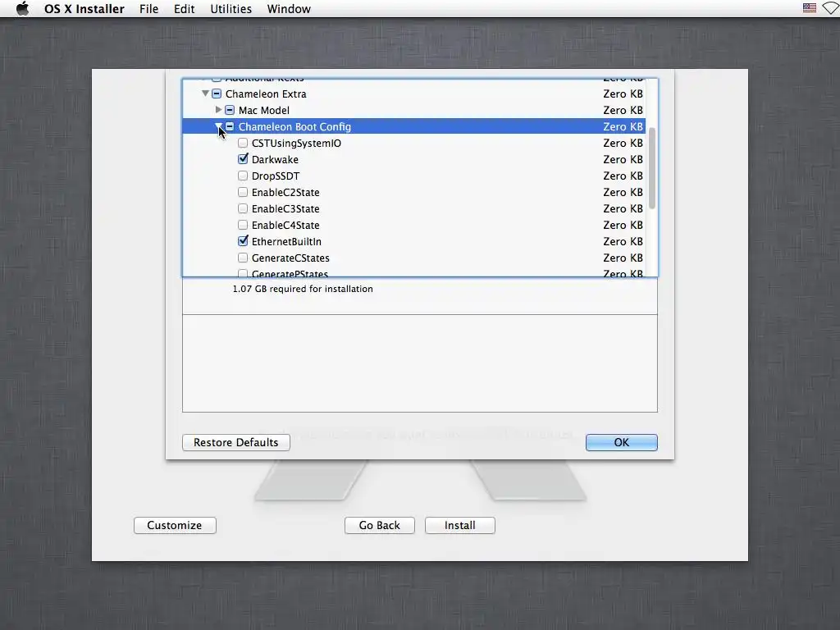This screenshot has height=630, width=840.
Task: Click the US flag input source icon
Action: tap(810, 8)
